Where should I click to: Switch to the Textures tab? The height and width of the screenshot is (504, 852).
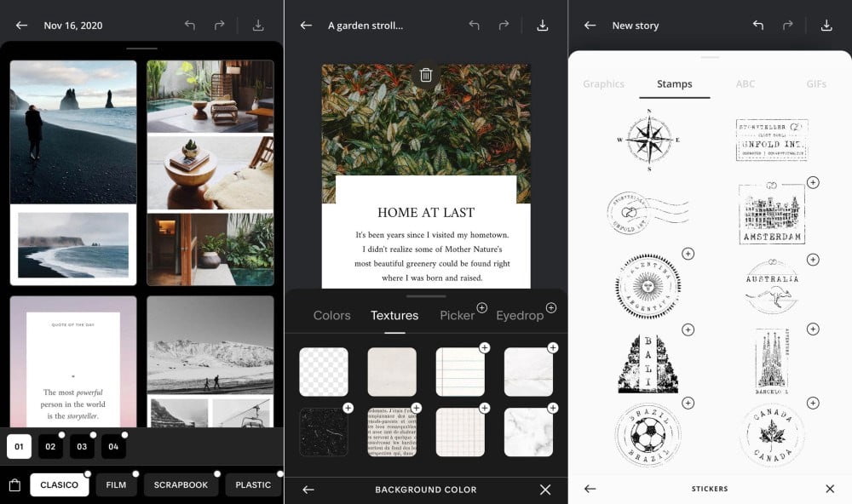coord(394,315)
